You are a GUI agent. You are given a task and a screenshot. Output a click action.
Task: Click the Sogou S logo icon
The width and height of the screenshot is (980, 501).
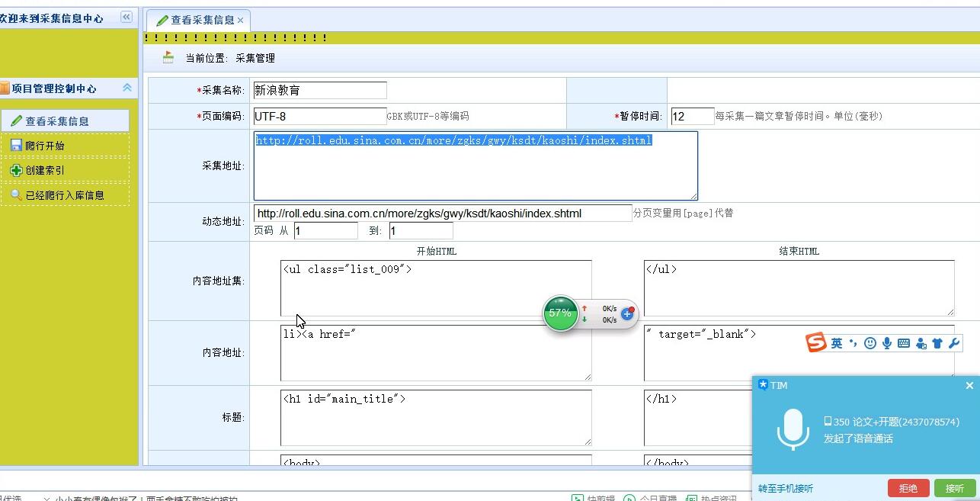coord(816,342)
